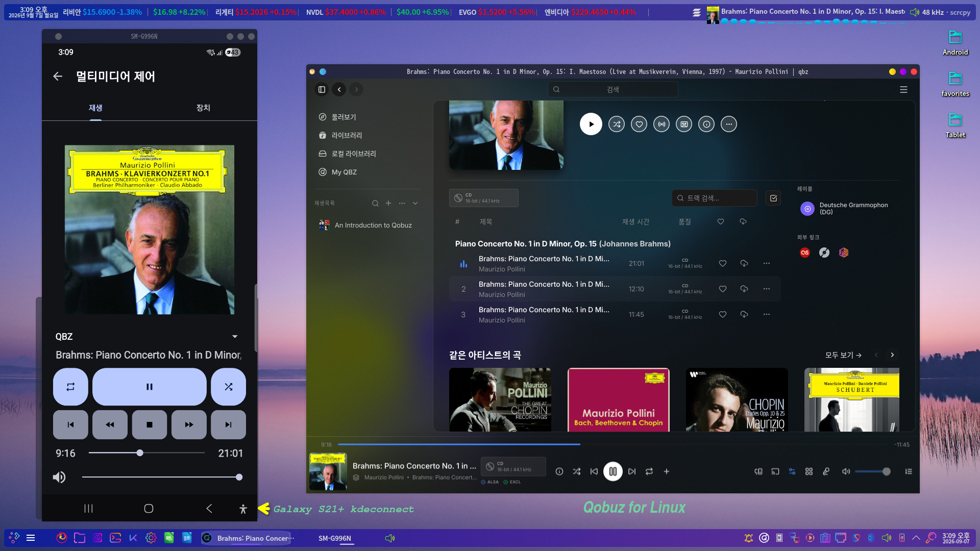
Task: Open 라이브러리 in the sidebar
Action: [x=367, y=135]
